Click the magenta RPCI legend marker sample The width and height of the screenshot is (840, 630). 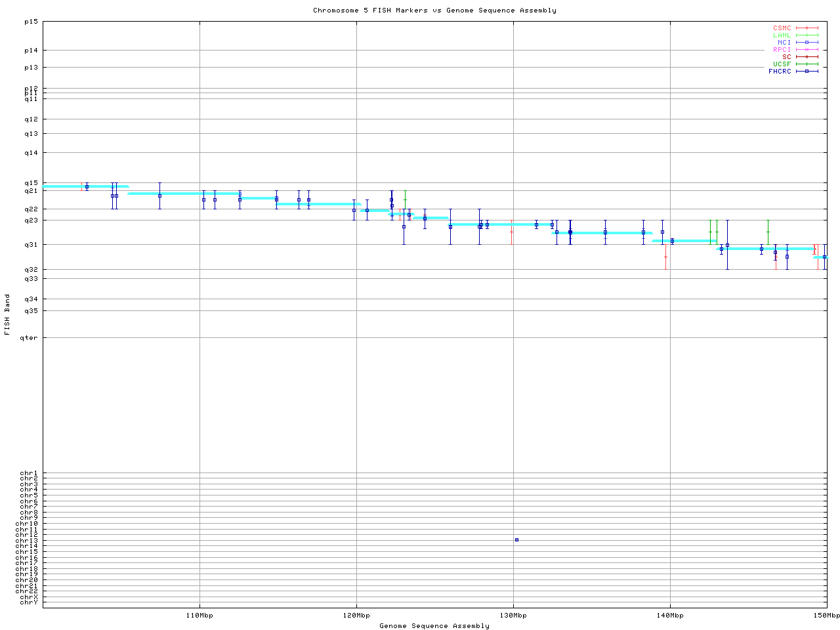coord(807,50)
